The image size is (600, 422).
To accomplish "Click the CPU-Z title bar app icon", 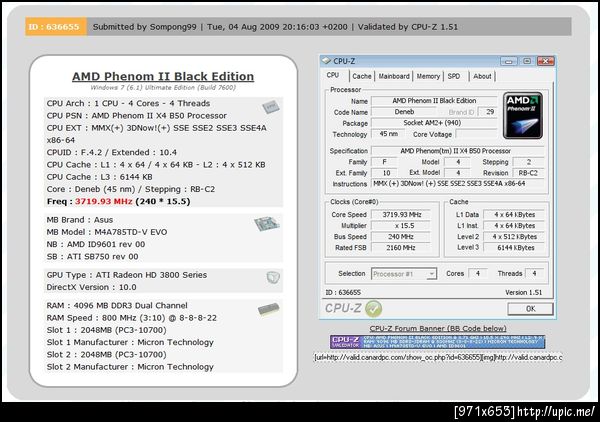I will [x=326, y=61].
